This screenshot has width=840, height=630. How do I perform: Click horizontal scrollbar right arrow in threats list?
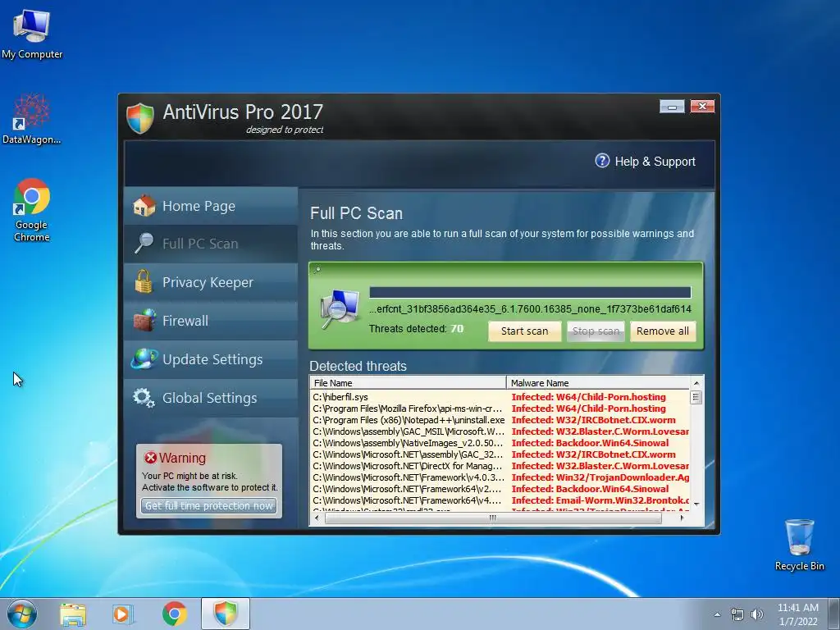click(x=682, y=518)
